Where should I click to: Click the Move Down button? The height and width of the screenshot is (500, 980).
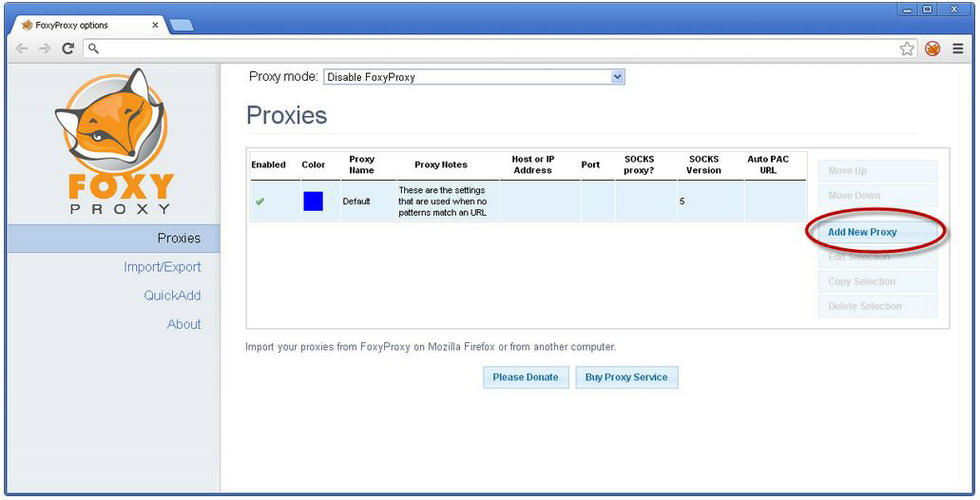878,196
